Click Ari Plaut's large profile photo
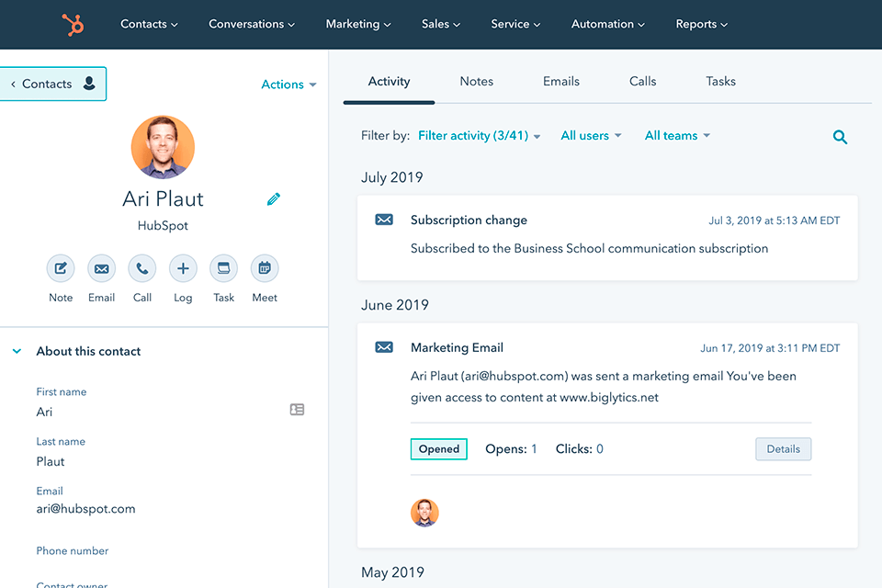882x588 pixels. [x=164, y=147]
